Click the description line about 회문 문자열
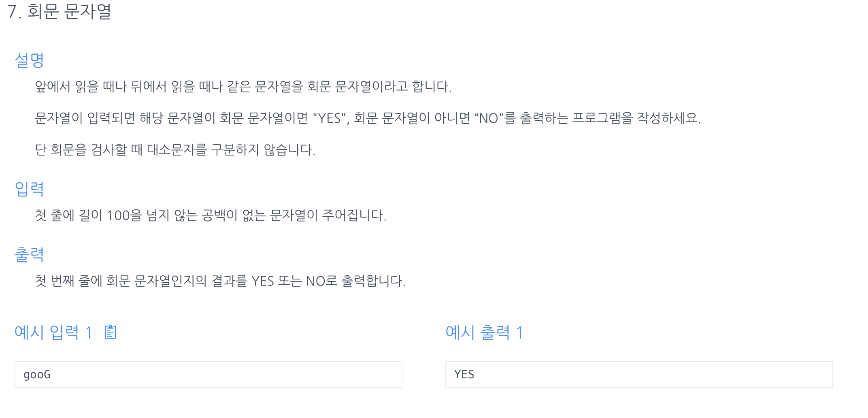 [243, 86]
